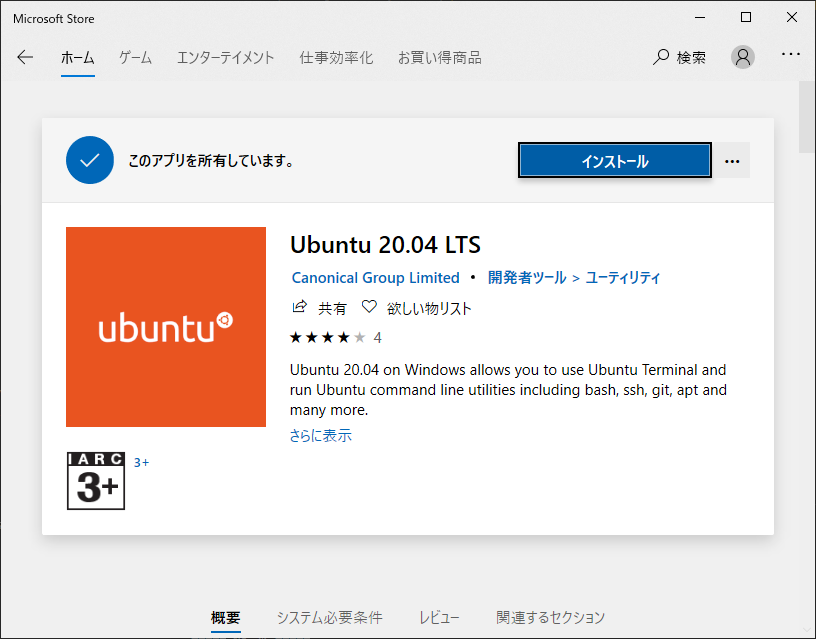Viewport: 816px width, 639px height.
Task: Minimize the Microsoft Store window
Action: 700,18
